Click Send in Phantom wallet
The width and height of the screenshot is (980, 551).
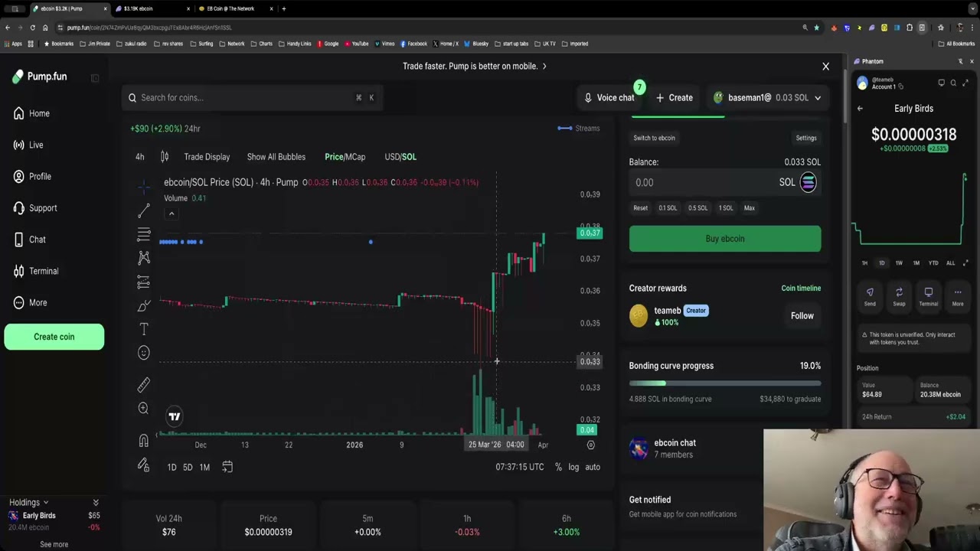pyautogui.click(x=870, y=297)
